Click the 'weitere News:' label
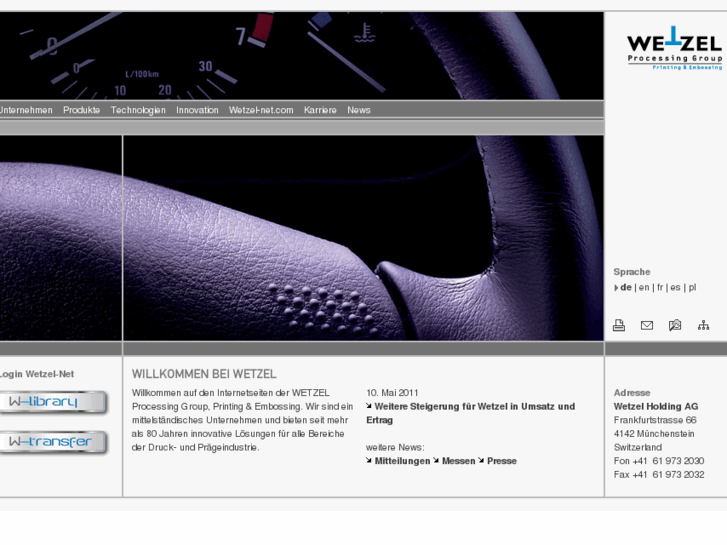 point(395,447)
